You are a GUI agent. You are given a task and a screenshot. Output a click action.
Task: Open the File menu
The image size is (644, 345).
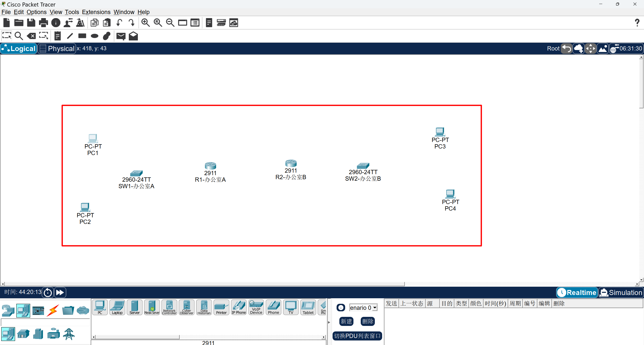coord(6,12)
